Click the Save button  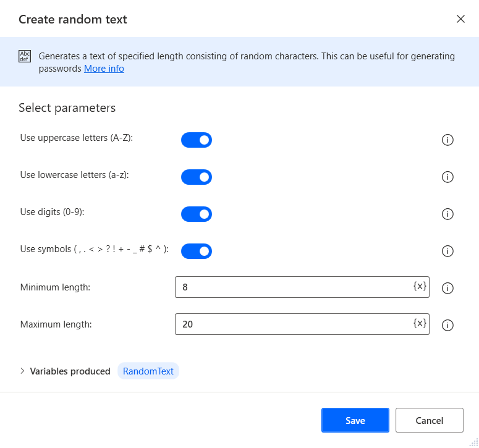pyautogui.click(x=355, y=420)
